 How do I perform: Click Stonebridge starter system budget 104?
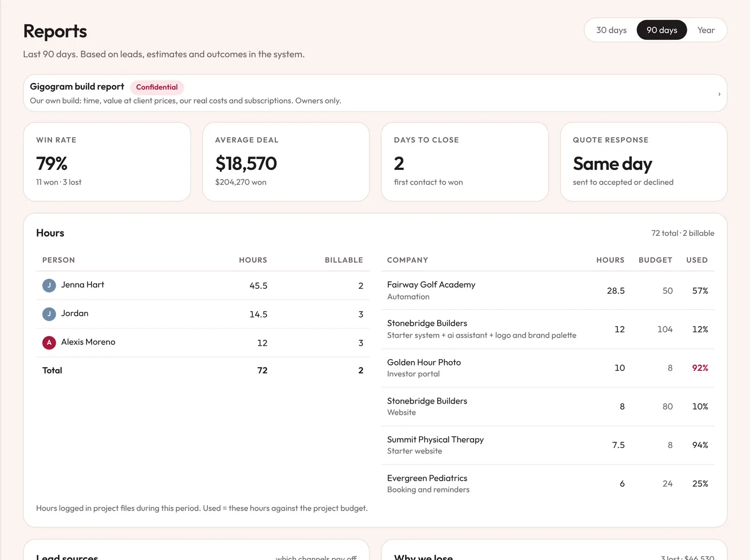point(665,329)
